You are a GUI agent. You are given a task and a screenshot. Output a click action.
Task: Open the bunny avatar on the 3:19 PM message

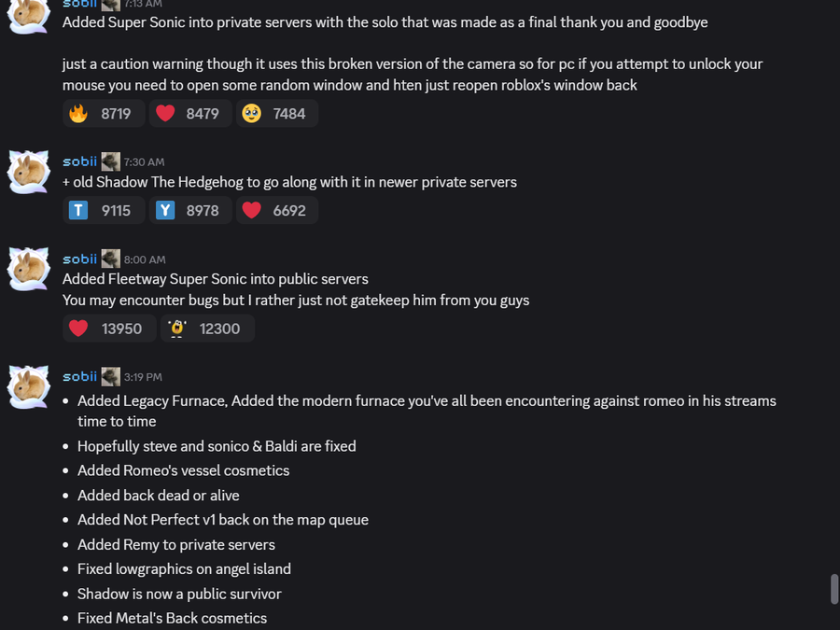point(29,386)
